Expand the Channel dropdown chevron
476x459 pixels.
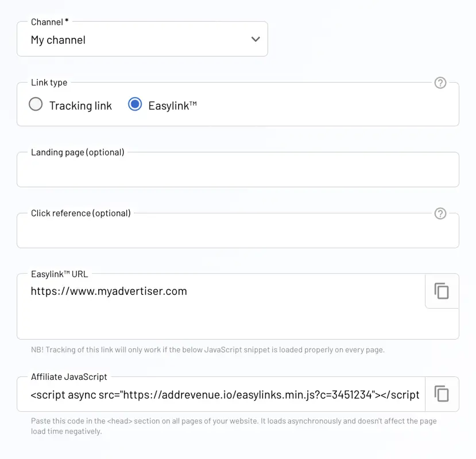tap(256, 39)
